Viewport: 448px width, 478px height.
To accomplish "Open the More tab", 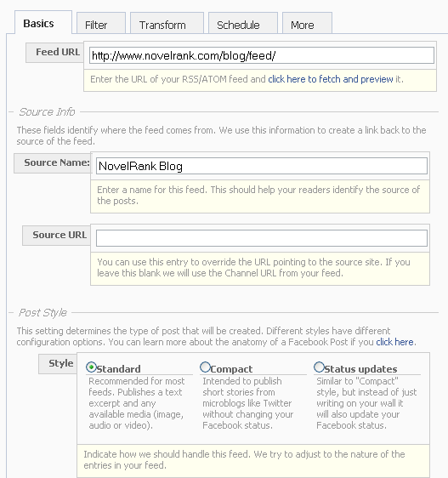I will [x=307, y=24].
